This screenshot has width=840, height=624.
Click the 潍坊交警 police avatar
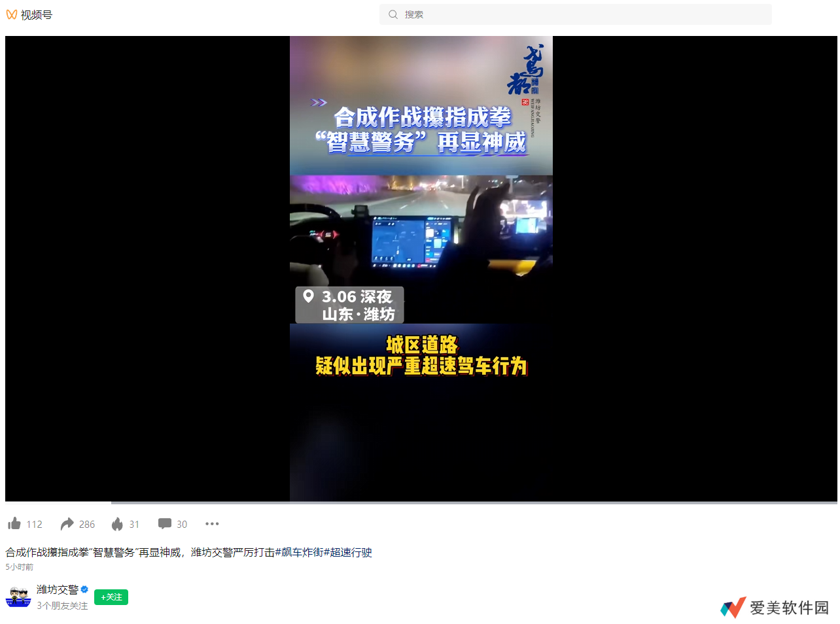pos(18,597)
